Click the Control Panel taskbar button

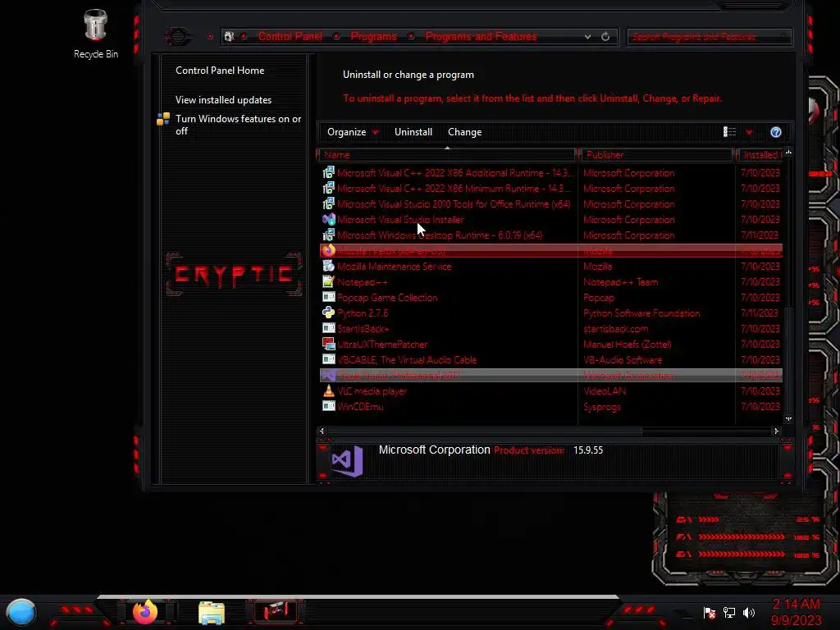point(276,612)
